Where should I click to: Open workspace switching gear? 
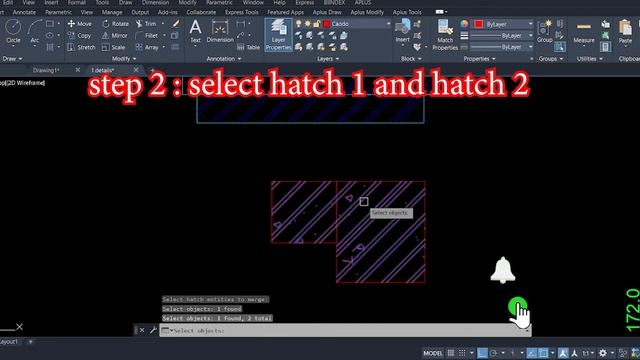point(603,353)
